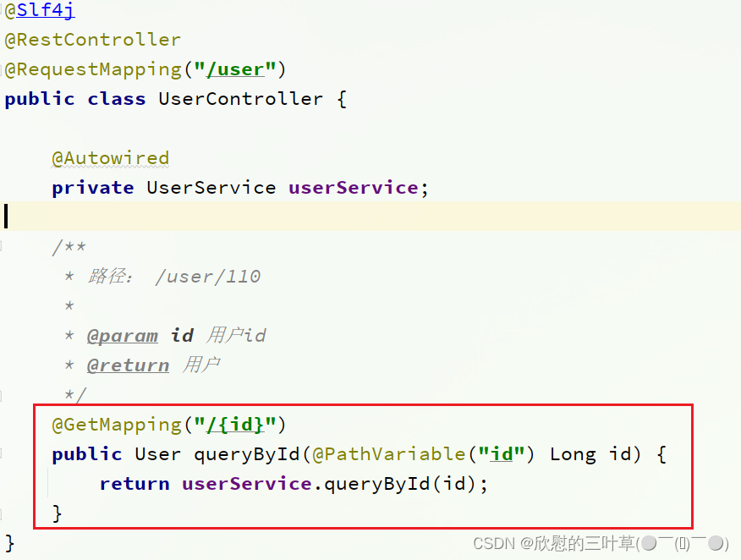The image size is (741, 560).
Task: Click the queryById call in return statement
Action: click(376, 484)
